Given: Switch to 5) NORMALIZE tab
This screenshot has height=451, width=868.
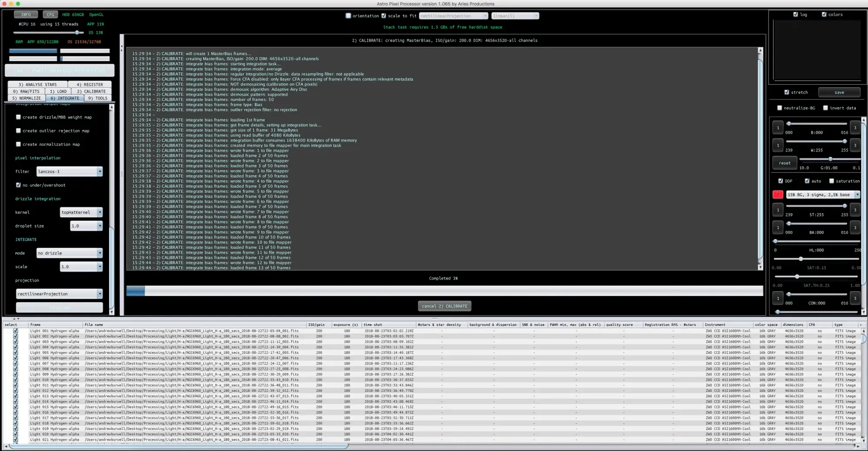Looking at the screenshot, I should point(26,98).
